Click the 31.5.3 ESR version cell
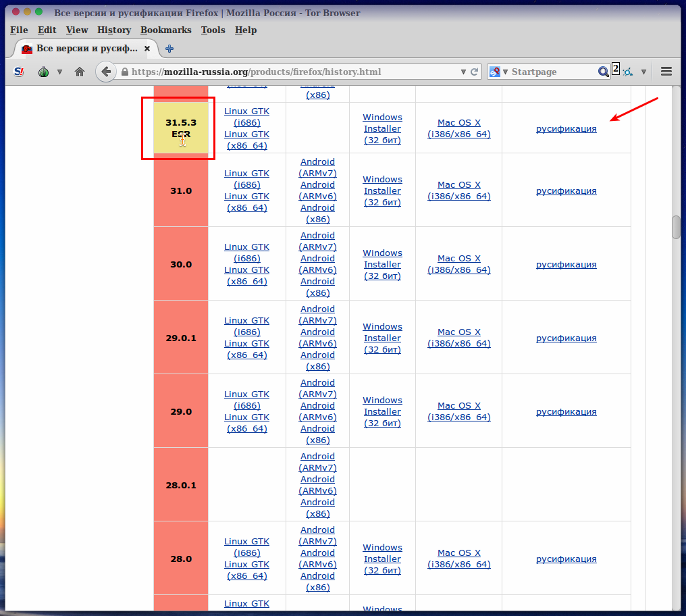Image resolution: width=686 pixels, height=616 pixels. point(181,128)
